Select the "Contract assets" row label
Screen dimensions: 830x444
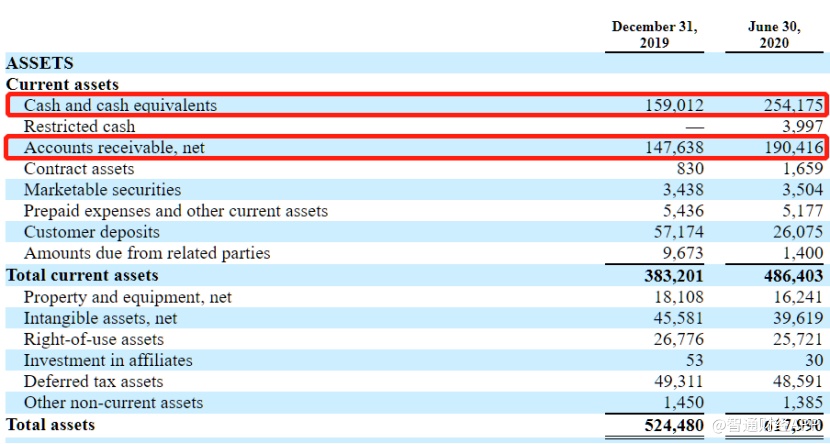click(79, 169)
